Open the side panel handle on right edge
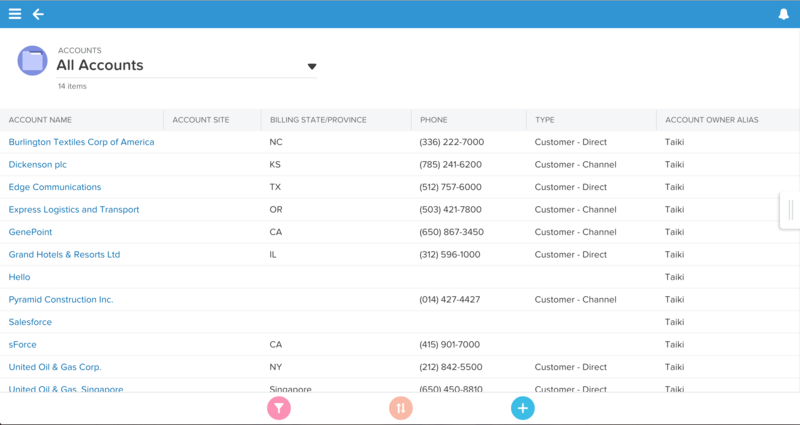Image resolution: width=800 pixels, height=425 pixels. [790, 210]
